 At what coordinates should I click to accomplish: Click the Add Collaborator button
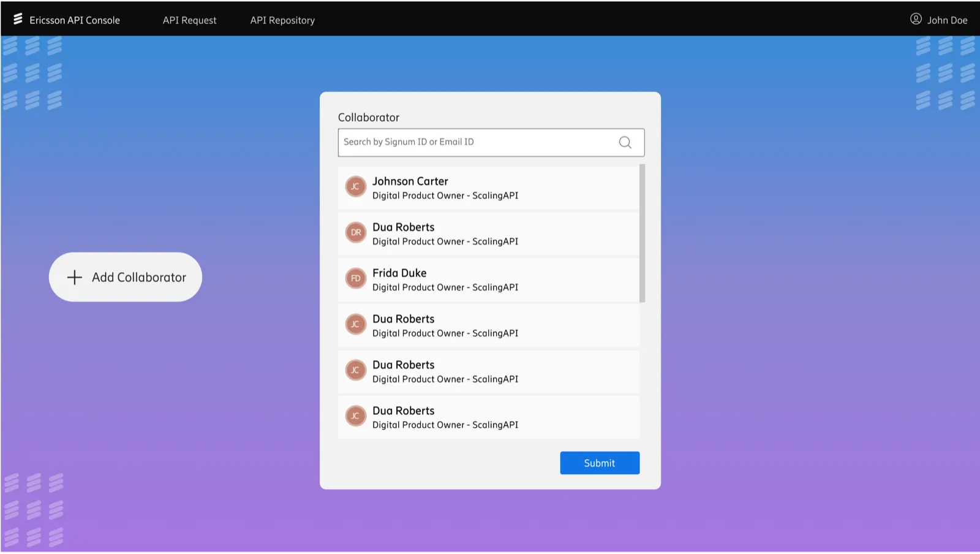point(126,277)
